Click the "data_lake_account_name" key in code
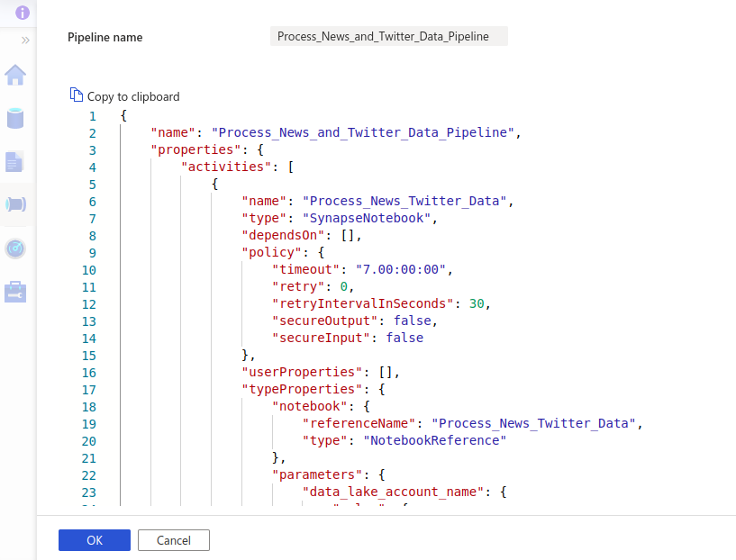 (x=396, y=492)
